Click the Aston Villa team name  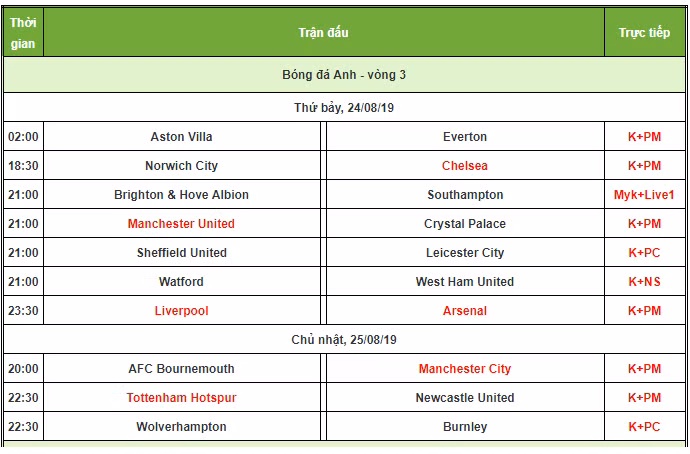[x=181, y=137]
